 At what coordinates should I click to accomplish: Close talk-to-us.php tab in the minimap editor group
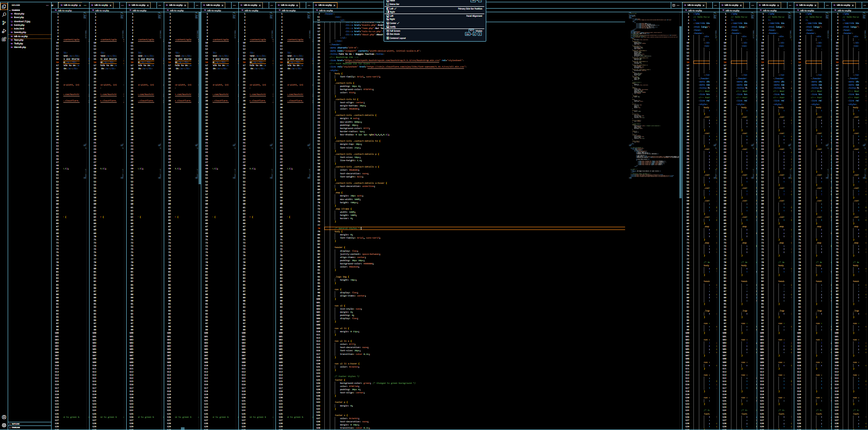click(335, 5)
